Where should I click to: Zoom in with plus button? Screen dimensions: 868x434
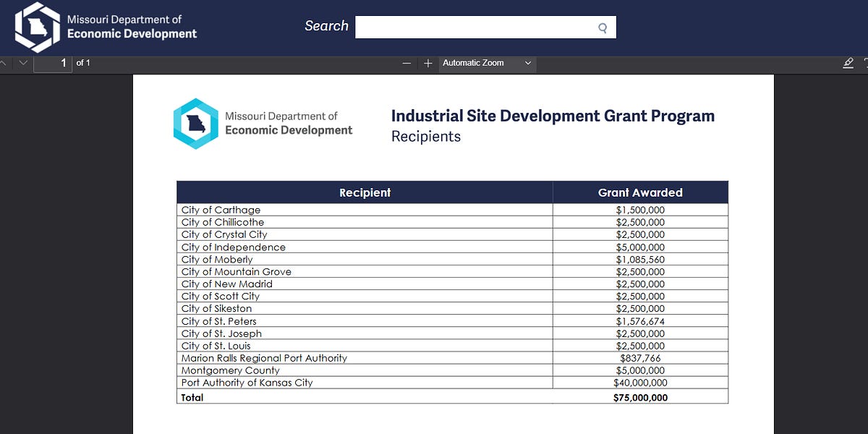(x=428, y=63)
